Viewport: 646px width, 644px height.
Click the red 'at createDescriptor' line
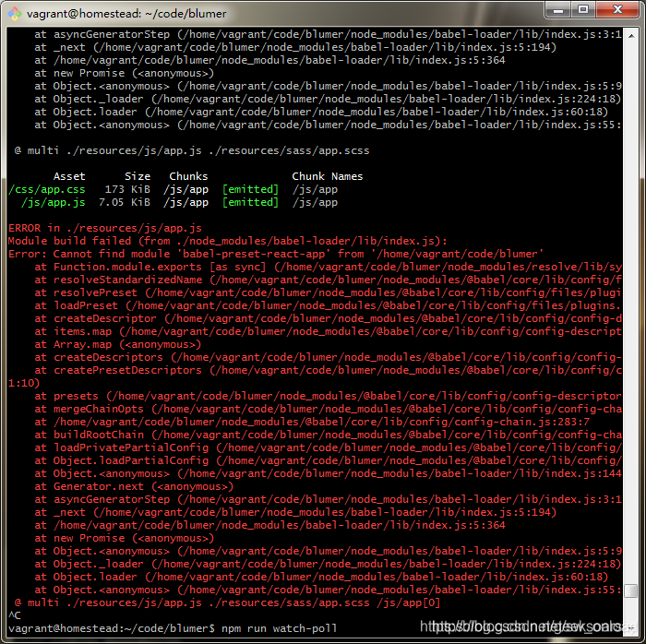328,318
